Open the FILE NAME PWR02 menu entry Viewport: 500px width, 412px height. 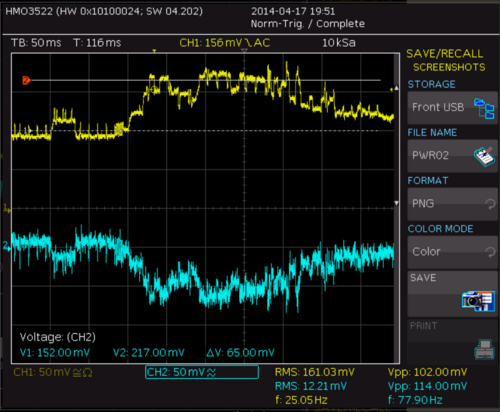click(x=452, y=156)
